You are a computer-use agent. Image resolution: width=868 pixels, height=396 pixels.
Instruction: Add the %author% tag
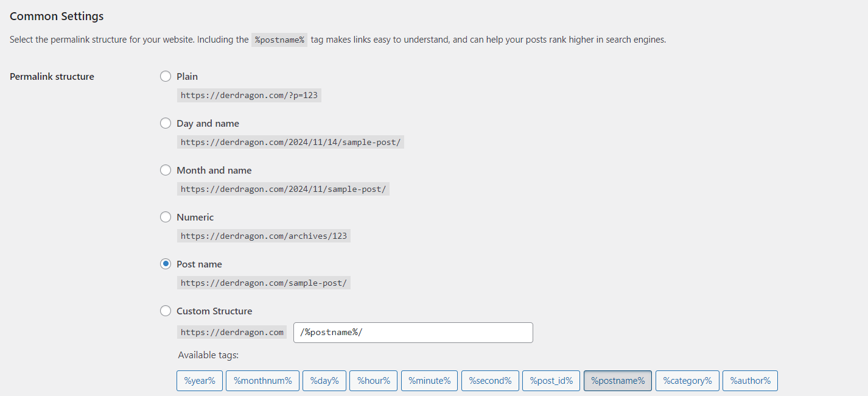click(x=750, y=380)
